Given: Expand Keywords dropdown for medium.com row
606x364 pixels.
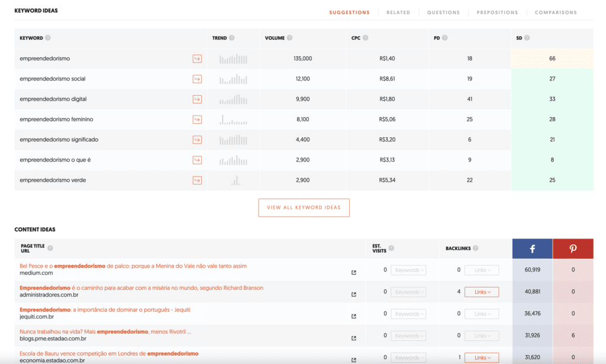Looking at the screenshot, I should pos(408,270).
